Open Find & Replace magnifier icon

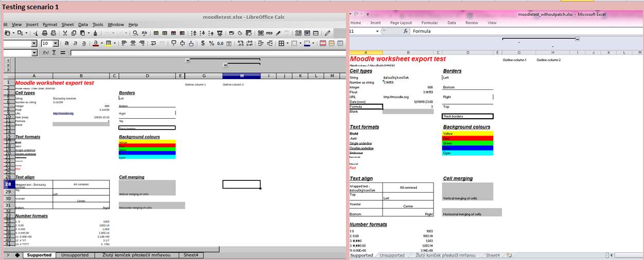tap(135, 33)
